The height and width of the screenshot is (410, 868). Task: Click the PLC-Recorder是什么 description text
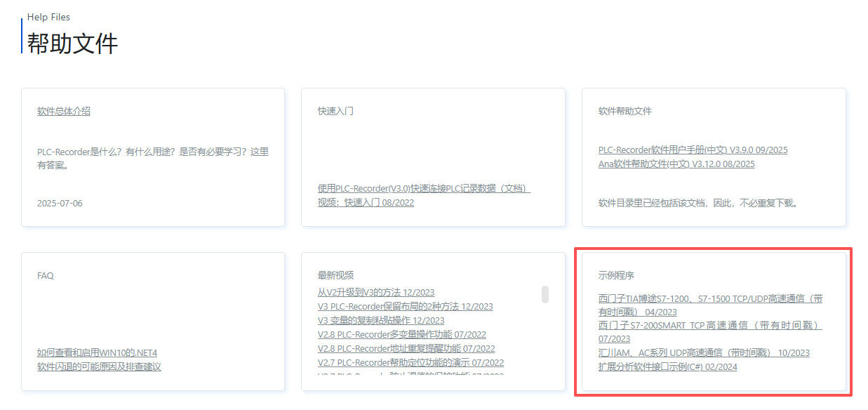coord(153,158)
